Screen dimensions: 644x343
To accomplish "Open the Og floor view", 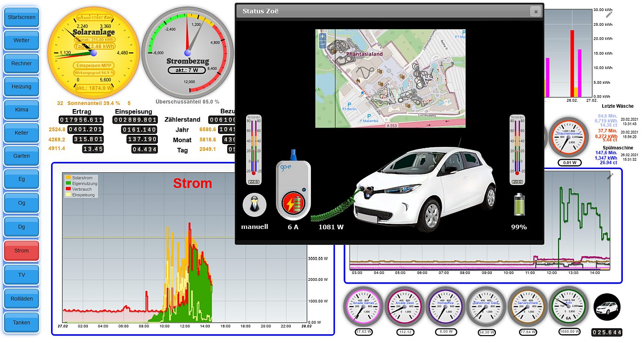I will pos(22,203).
